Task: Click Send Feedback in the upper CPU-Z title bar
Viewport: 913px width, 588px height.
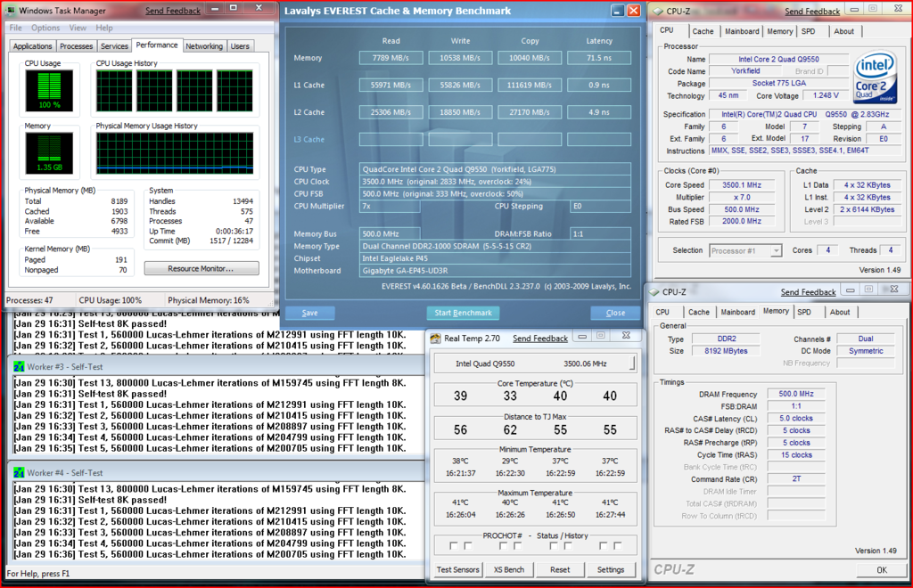Action: pos(812,11)
